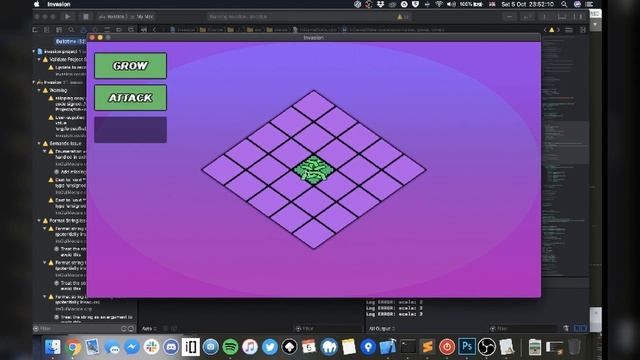Select the green plant tile on the grid

coord(314,169)
